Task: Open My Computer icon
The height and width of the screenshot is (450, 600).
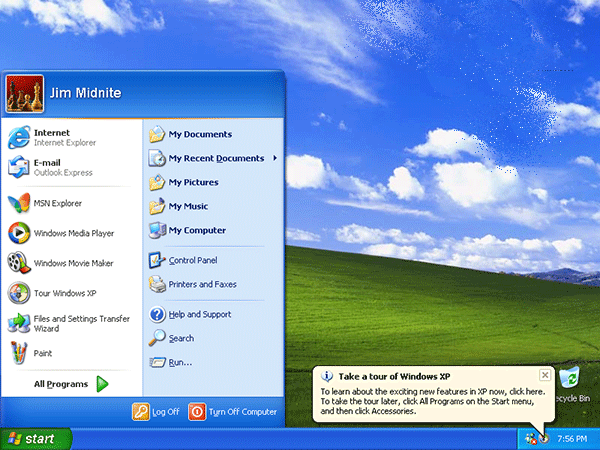Action: [x=157, y=230]
